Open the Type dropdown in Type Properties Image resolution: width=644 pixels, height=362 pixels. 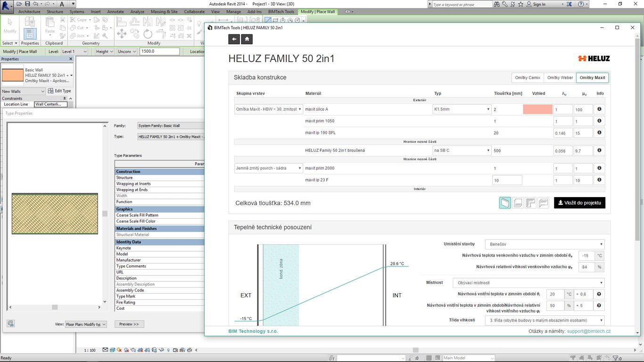[x=171, y=136]
